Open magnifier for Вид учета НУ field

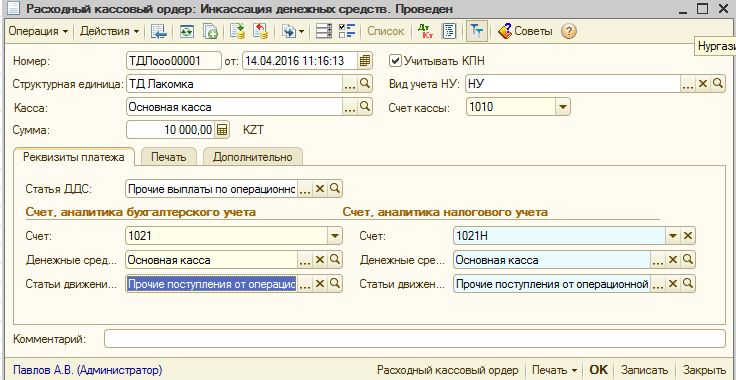718,84
